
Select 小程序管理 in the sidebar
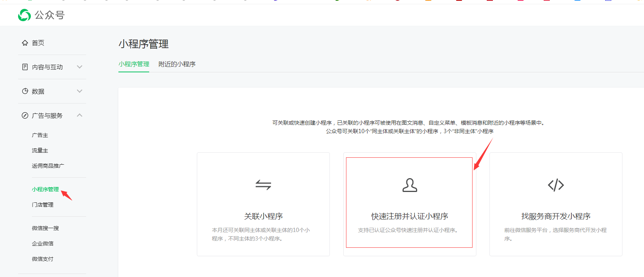[45, 189]
